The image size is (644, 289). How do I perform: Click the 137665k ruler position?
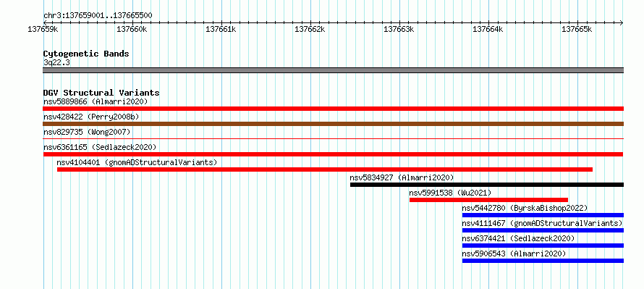pos(577,29)
